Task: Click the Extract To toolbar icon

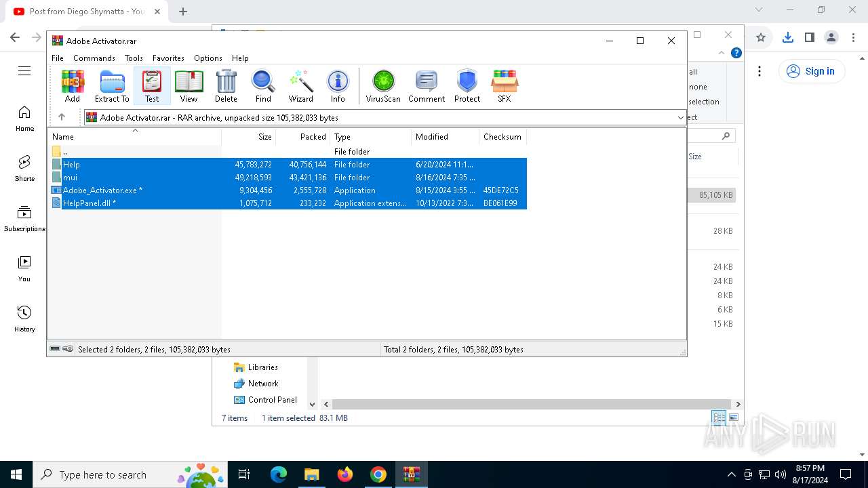Action: tap(112, 86)
